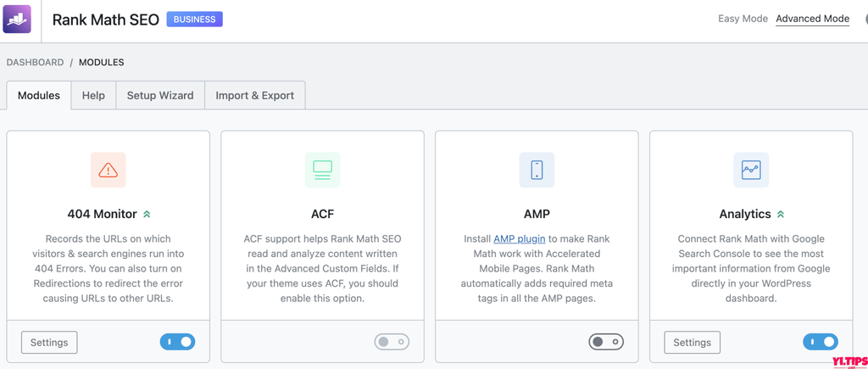Click the AMP card title
Image resolution: width=868 pixels, height=369 pixels.
click(x=537, y=214)
